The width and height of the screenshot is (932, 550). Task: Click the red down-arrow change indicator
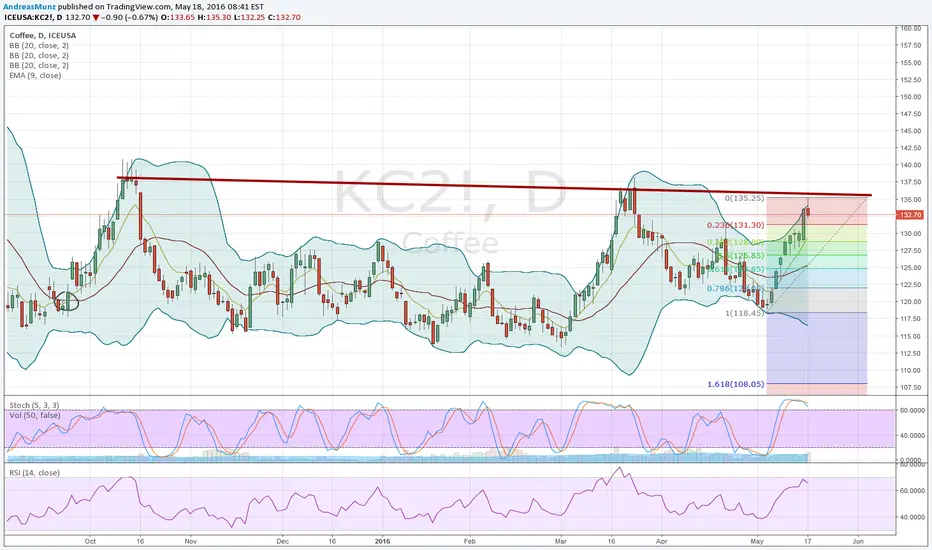(x=96, y=18)
